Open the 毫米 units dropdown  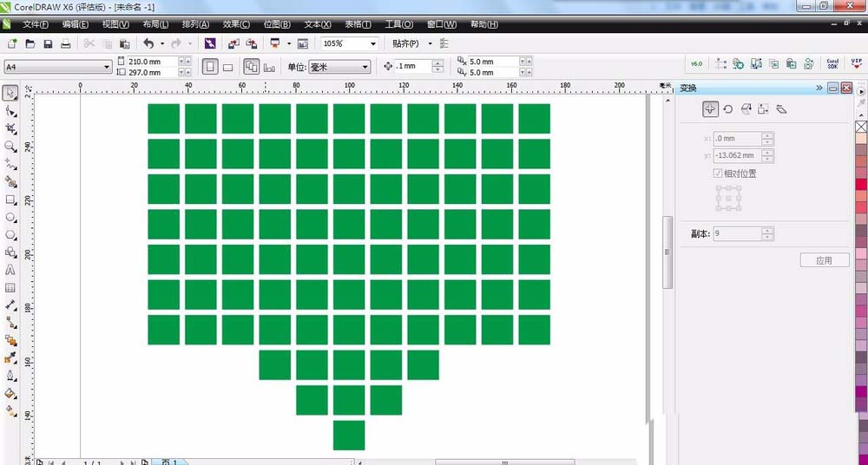click(x=365, y=67)
